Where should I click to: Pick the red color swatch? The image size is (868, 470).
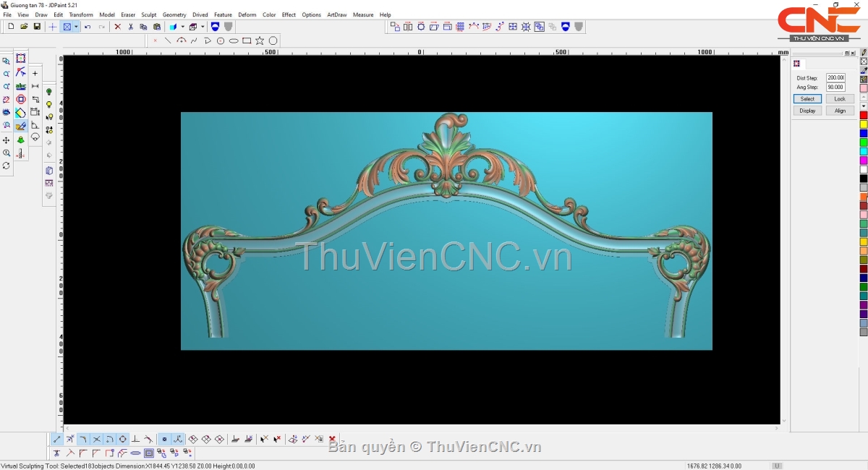click(x=864, y=116)
